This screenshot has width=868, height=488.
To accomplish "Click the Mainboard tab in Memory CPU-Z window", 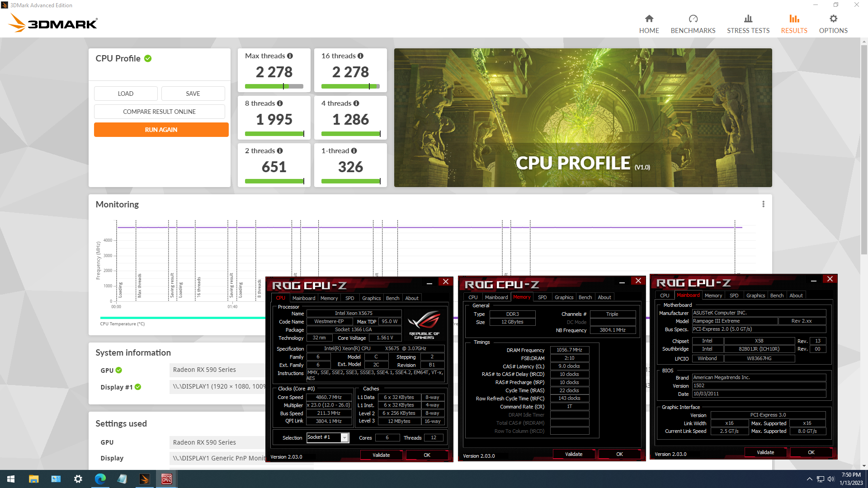I will click(x=496, y=297).
